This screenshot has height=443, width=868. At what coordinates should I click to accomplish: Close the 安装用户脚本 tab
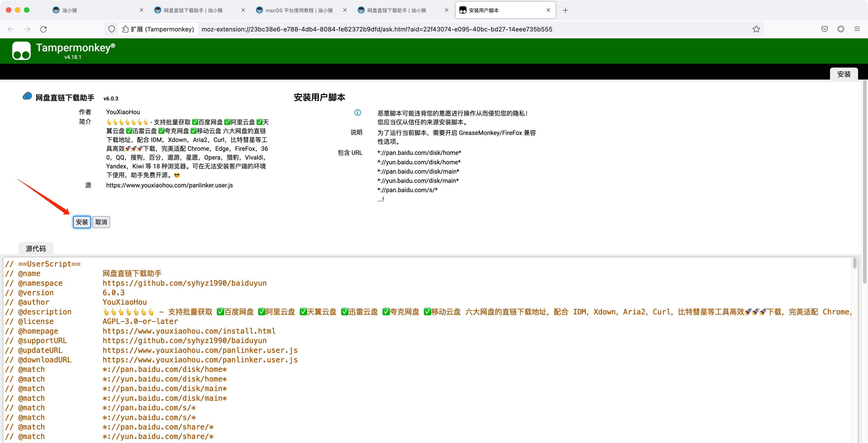coord(548,10)
